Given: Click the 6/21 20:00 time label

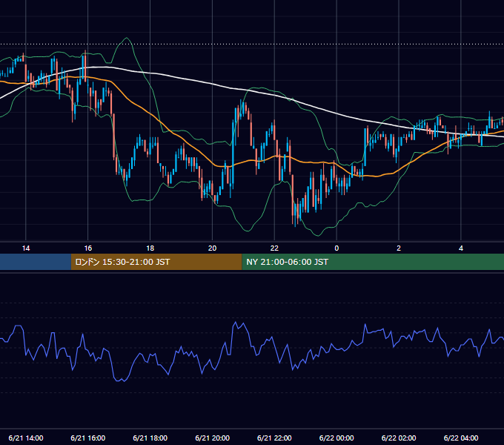Looking at the screenshot, I should point(212,438).
